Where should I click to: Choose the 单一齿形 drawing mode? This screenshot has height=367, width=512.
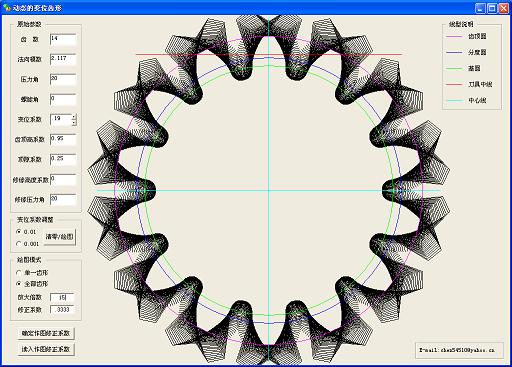tap(19, 273)
